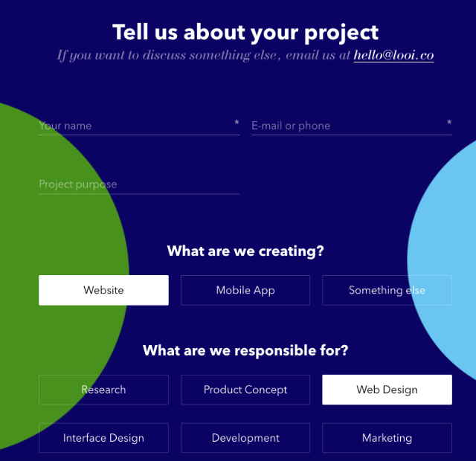Enable the Research responsibility option
Image resolution: width=476 pixels, height=461 pixels.
click(103, 390)
